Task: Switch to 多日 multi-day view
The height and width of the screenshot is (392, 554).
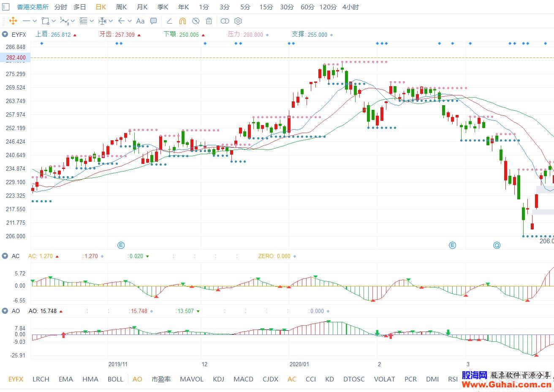Action: [80, 7]
